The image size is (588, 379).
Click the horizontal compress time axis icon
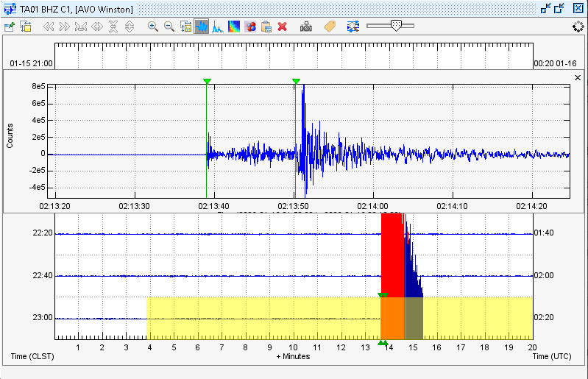[81, 26]
